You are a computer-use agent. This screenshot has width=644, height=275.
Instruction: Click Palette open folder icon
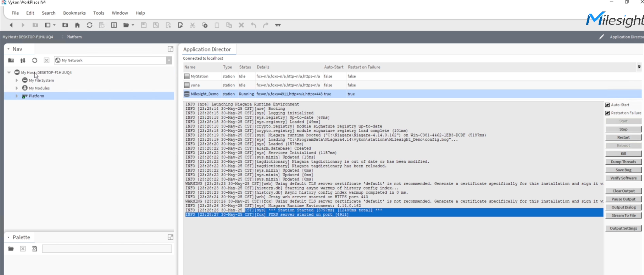pos(11,249)
